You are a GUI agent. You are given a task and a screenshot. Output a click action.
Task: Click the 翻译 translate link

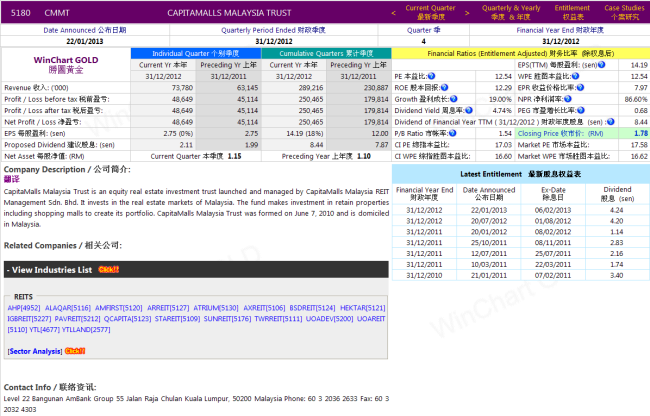12,179
